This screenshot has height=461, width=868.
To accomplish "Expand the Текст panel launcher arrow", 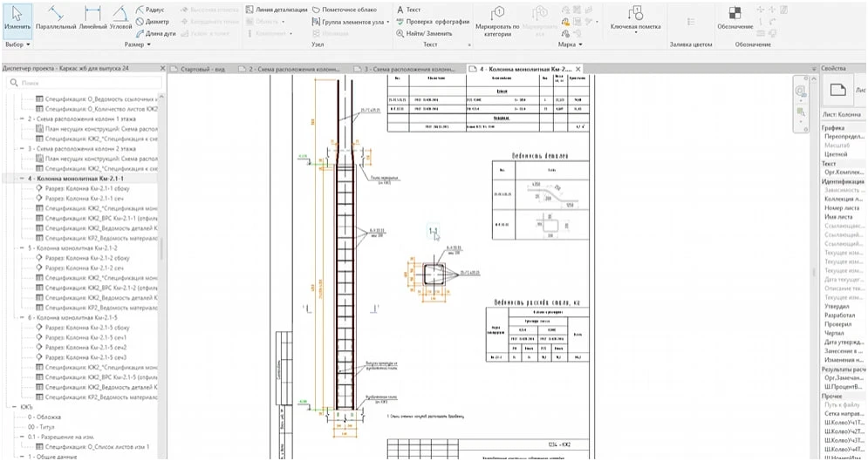I will click(469, 44).
